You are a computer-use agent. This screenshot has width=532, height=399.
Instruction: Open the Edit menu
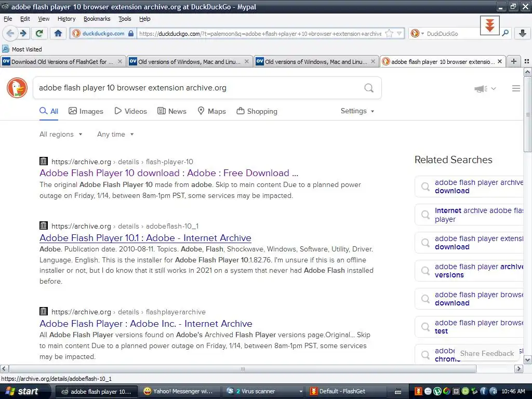25,19
